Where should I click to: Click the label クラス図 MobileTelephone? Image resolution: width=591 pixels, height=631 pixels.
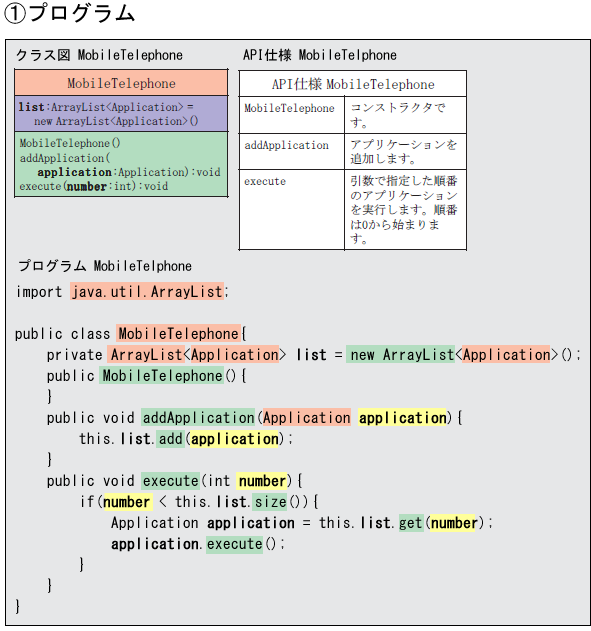(x=99, y=55)
